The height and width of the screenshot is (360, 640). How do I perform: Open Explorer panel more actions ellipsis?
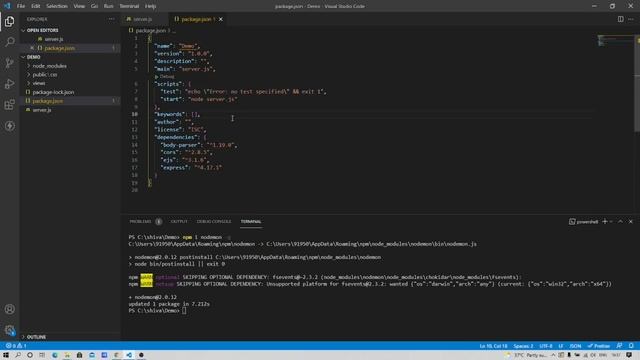click(x=111, y=19)
